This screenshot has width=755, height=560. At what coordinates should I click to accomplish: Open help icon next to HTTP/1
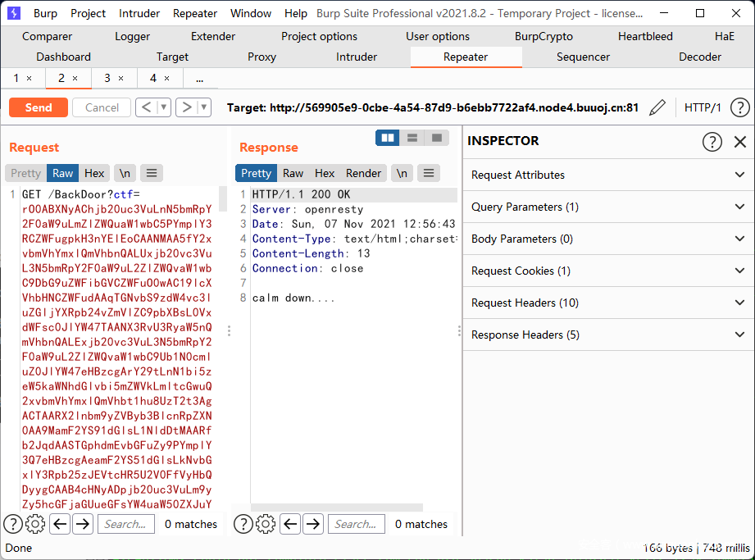click(x=739, y=107)
